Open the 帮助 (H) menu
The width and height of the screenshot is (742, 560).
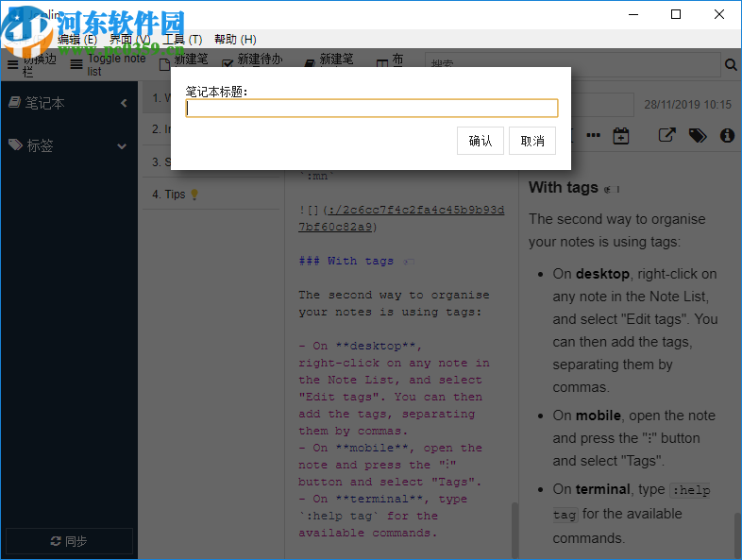pos(235,40)
